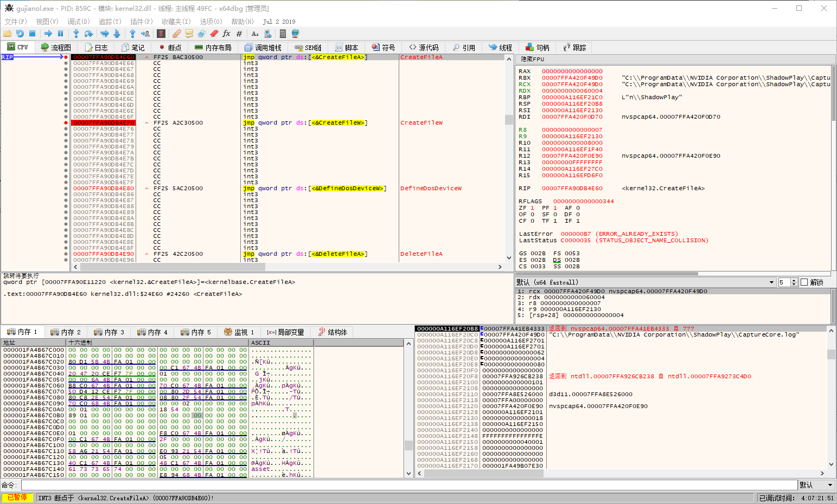Open the 帮助(H) menu
The image size is (837, 504).
242,22
